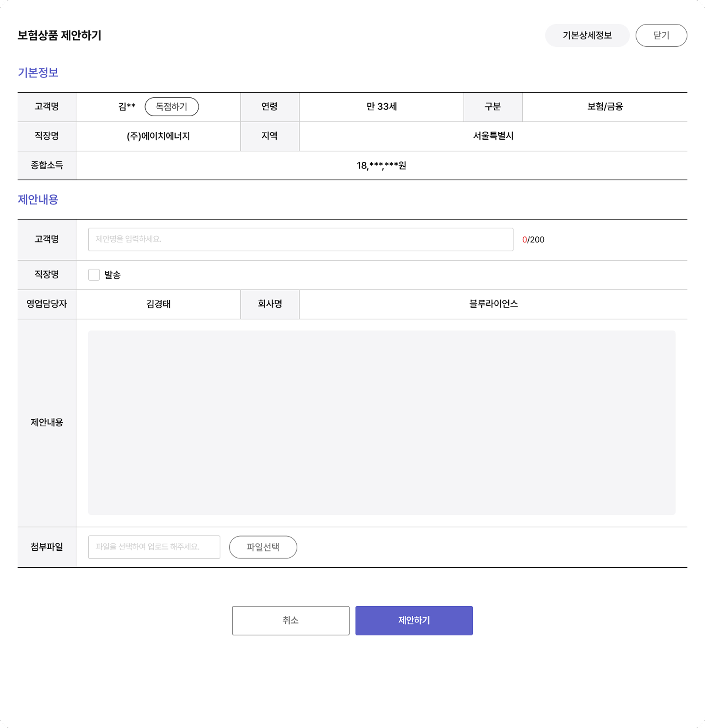Click the 블루라이언스 company name cell
705x728 pixels.
tap(493, 304)
